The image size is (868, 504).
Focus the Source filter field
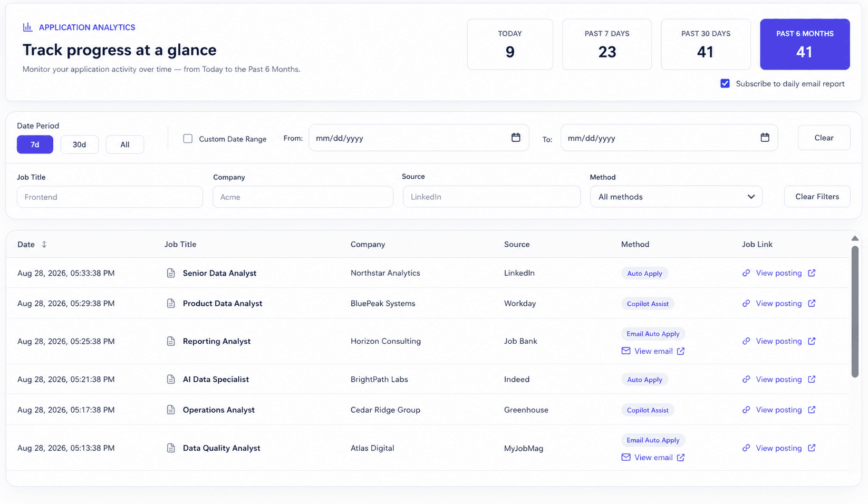(491, 197)
